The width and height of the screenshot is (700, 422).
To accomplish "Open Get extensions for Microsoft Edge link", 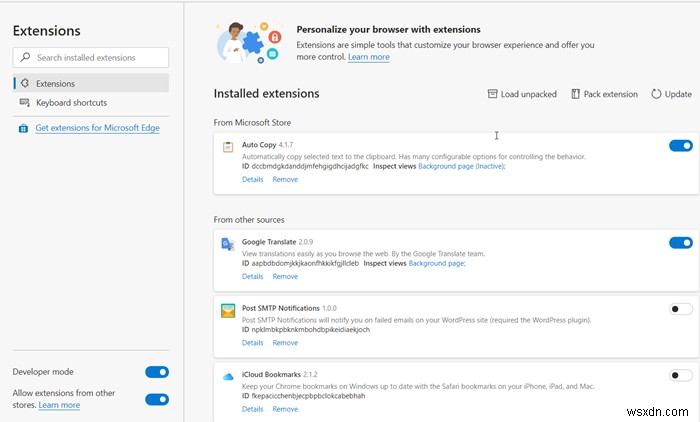I will tap(97, 128).
